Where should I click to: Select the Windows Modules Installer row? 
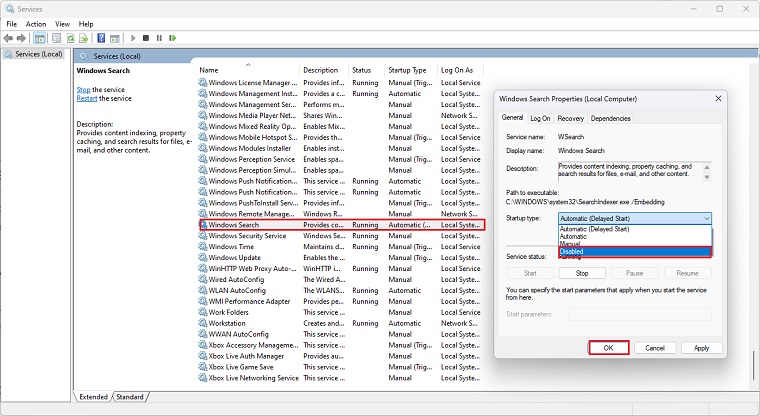tap(341, 148)
